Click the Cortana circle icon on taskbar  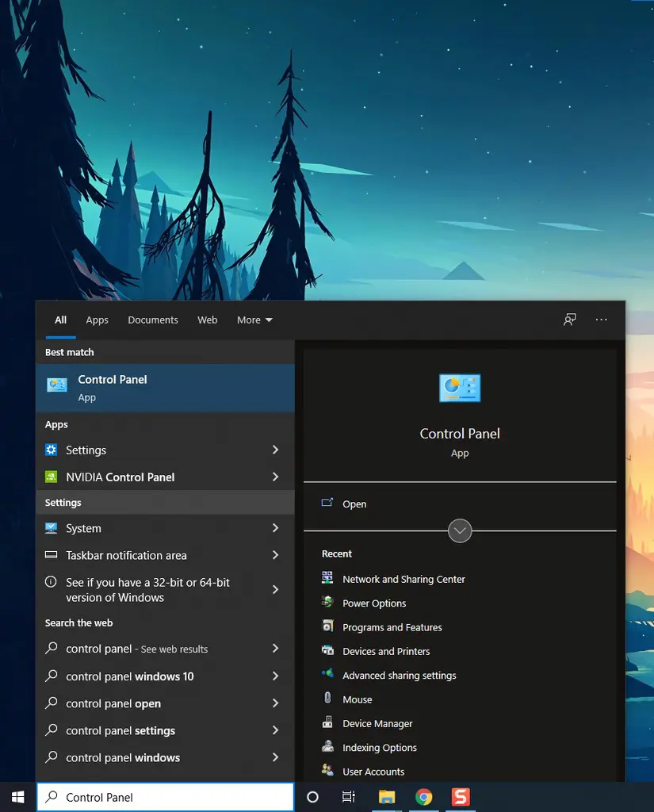[x=313, y=797]
